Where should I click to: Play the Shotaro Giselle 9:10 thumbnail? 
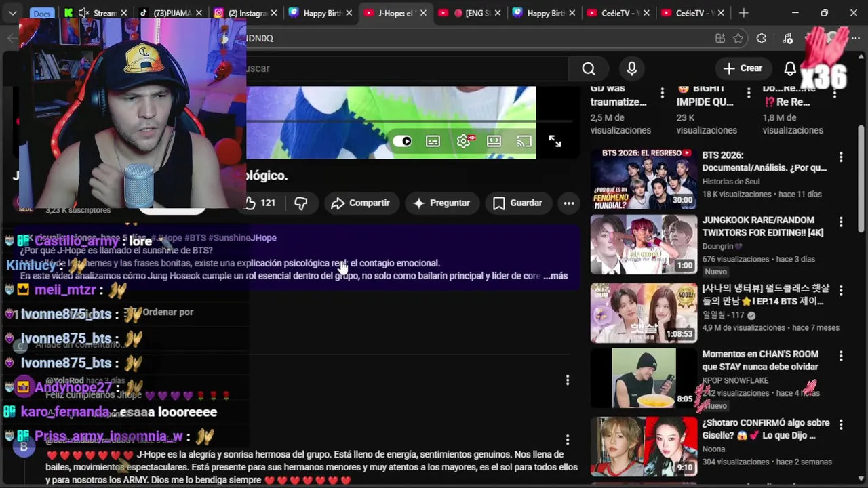[x=644, y=447]
